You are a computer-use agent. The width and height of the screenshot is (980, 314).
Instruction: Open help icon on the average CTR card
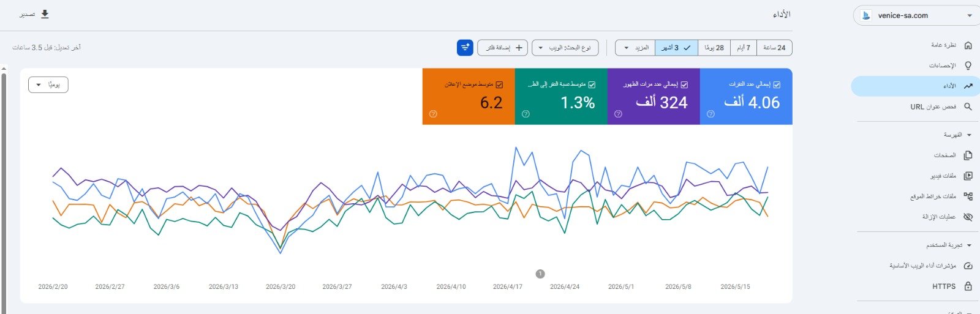(x=526, y=114)
